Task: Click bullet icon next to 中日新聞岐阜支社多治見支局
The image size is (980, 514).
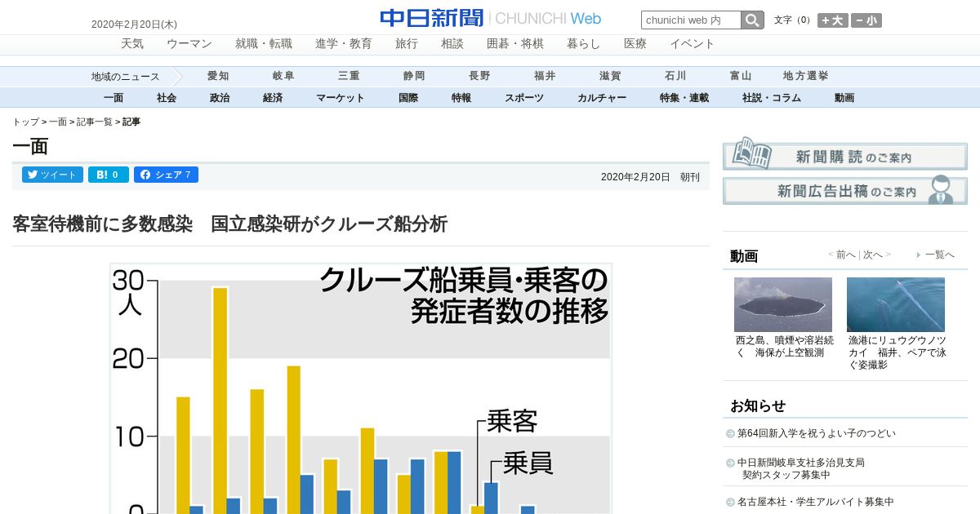Action: [x=730, y=463]
